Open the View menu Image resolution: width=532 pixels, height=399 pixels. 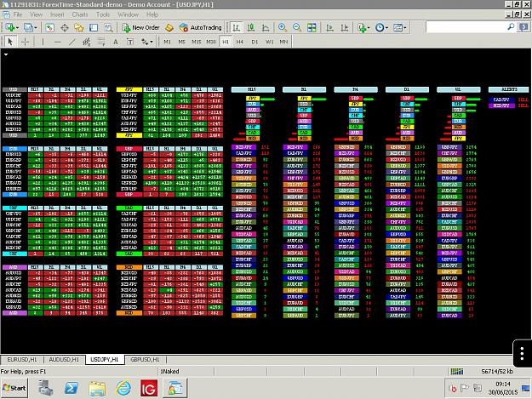[36, 14]
